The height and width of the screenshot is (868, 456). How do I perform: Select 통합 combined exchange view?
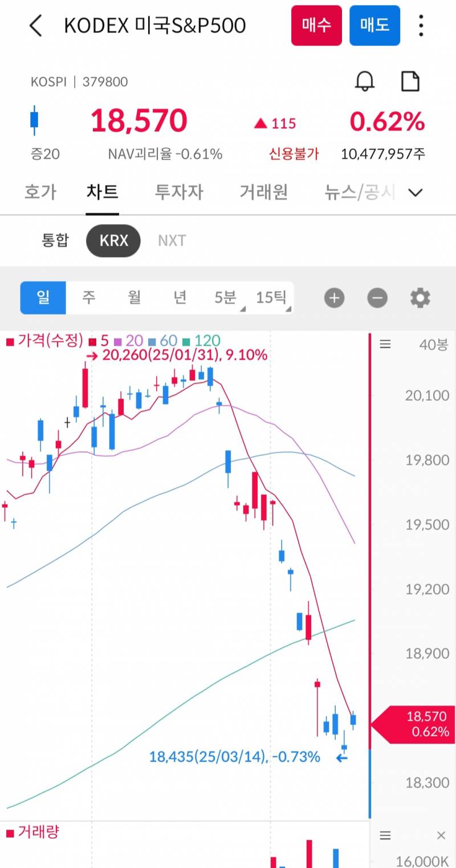[x=55, y=241]
